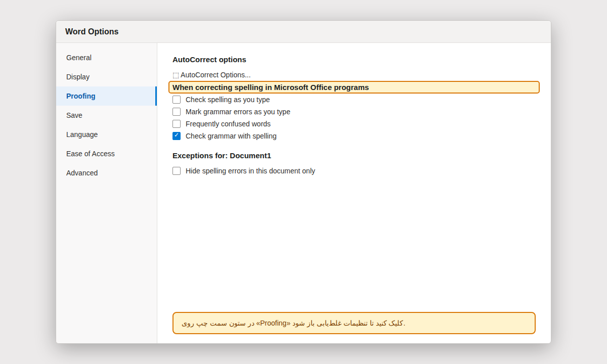The height and width of the screenshot is (364, 607).
Task: Open the Advanced options category
Action: click(106, 173)
